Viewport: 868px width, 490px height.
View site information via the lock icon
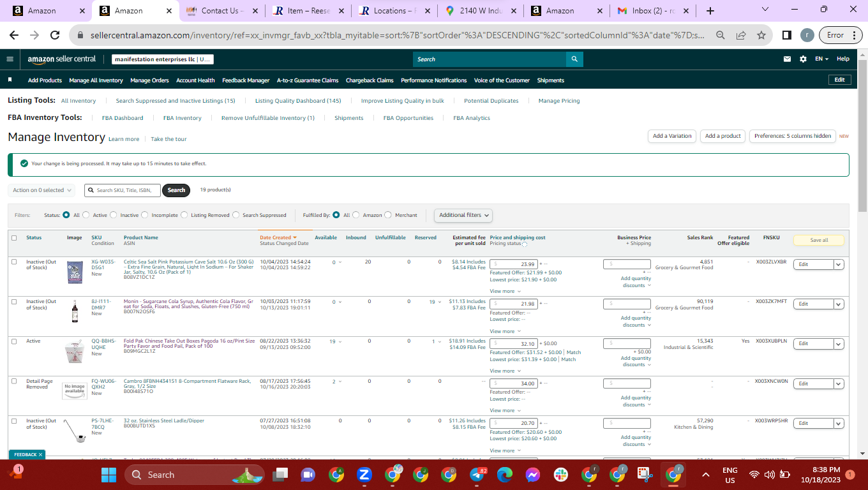[81, 35]
